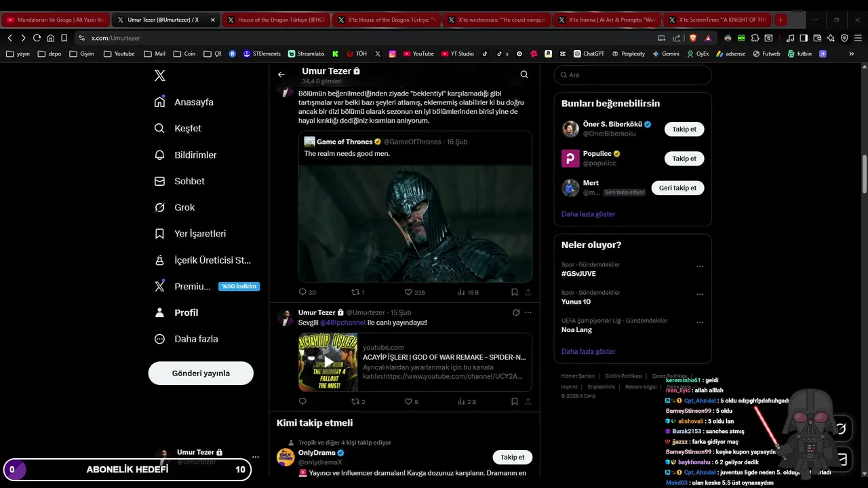Search the profile with the magnifier icon
This screenshot has height=488, width=868.
point(524,75)
